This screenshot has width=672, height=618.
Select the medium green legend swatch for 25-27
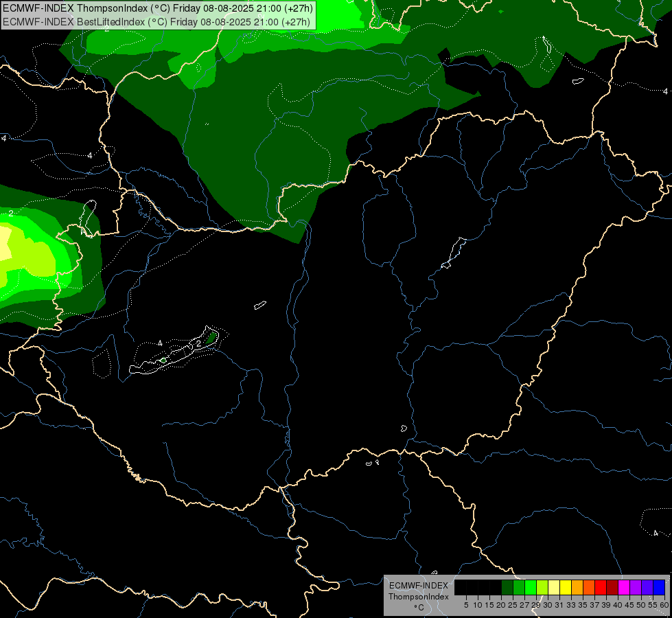[519, 587]
